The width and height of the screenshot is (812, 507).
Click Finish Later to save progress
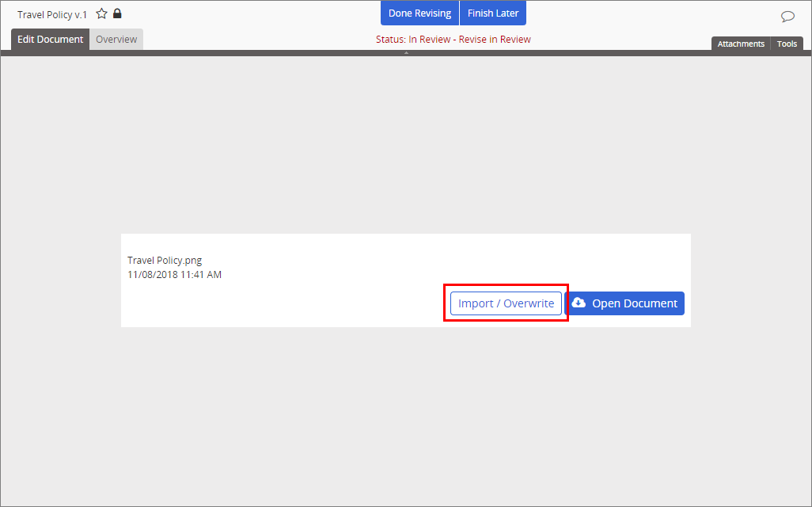coord(493,13)
